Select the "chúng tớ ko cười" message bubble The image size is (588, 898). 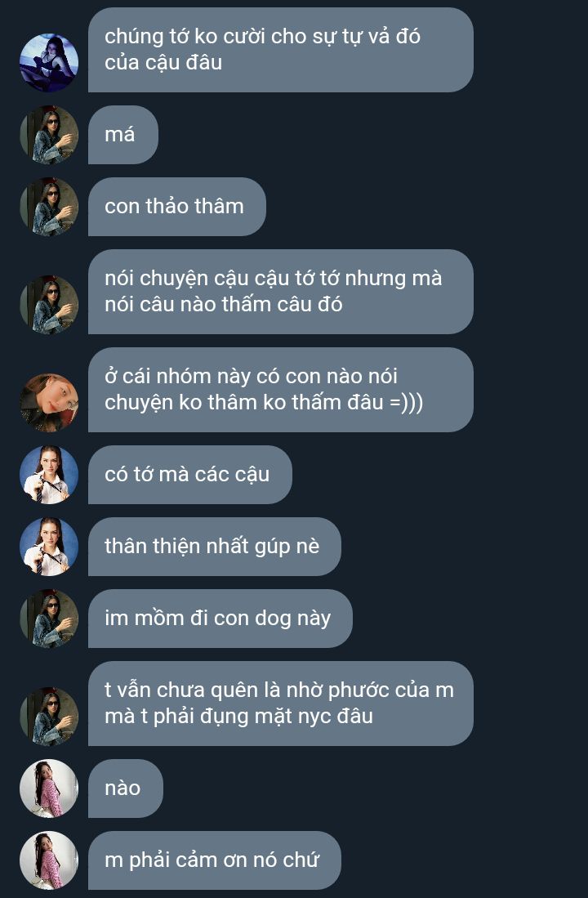[281, 50]
